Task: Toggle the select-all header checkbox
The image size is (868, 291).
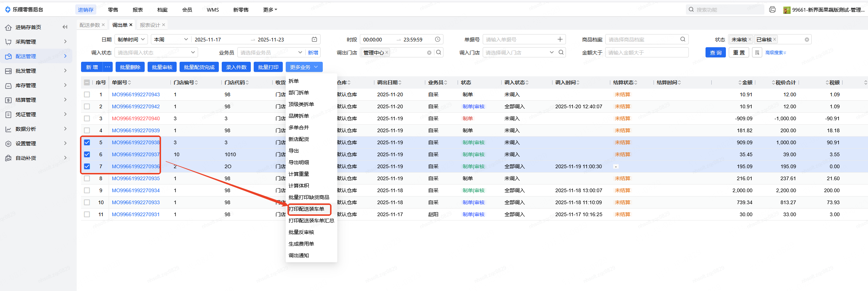Action: [x=87, y=82]
